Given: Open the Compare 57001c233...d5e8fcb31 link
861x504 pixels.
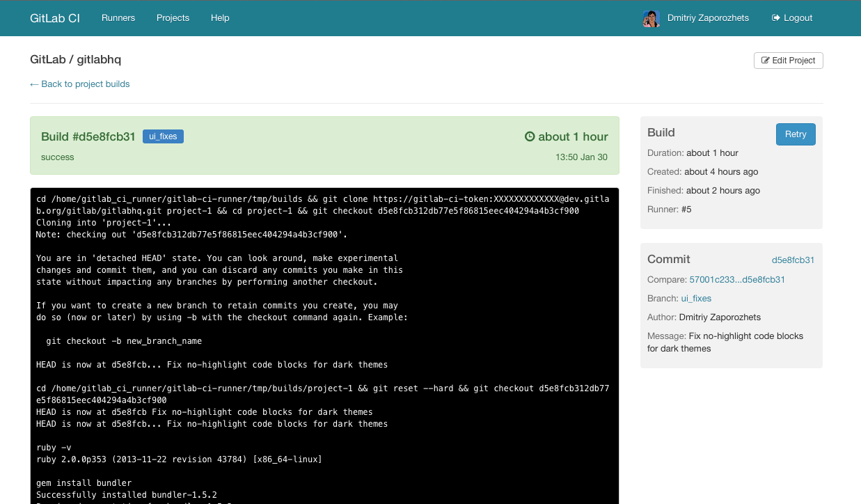Looking at the screenshot, I should coord(736,280).
